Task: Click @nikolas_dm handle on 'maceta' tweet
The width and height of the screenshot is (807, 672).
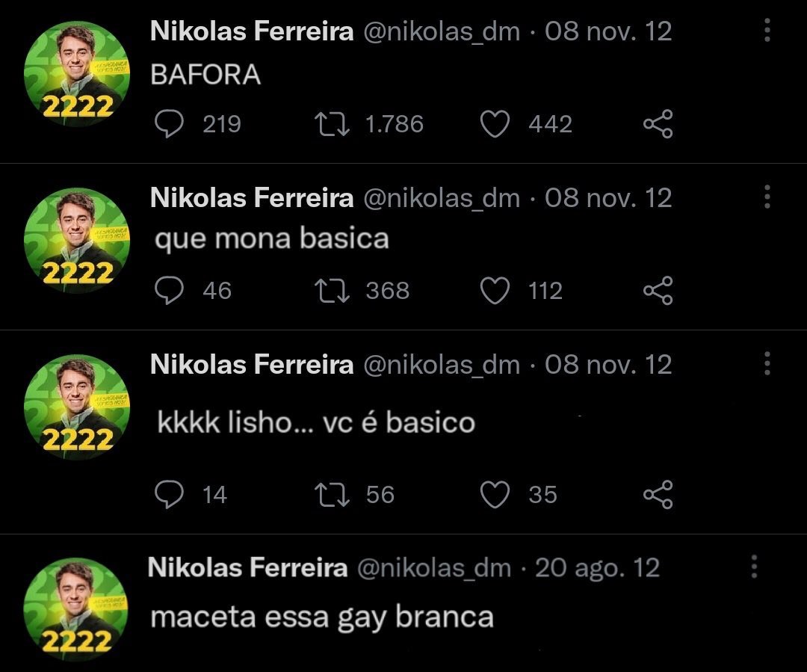Action: coord(433,568)
